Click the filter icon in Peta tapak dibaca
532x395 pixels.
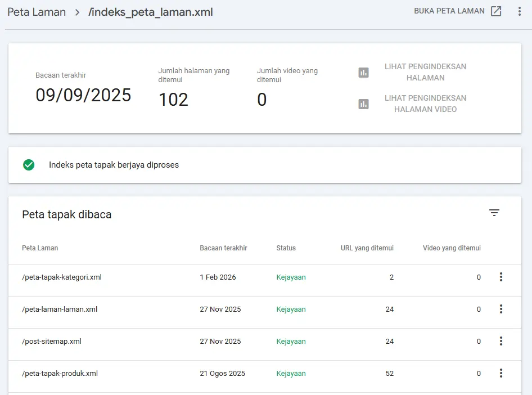coord(494,213)
